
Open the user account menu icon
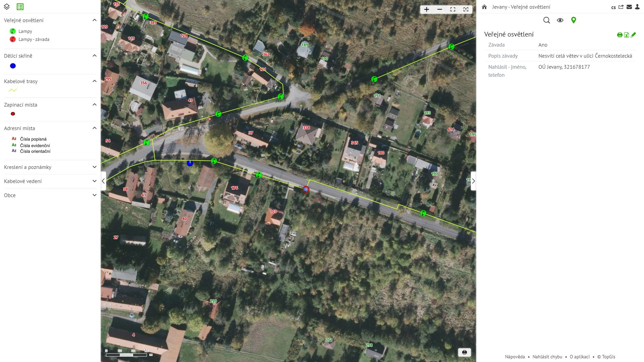637,7
